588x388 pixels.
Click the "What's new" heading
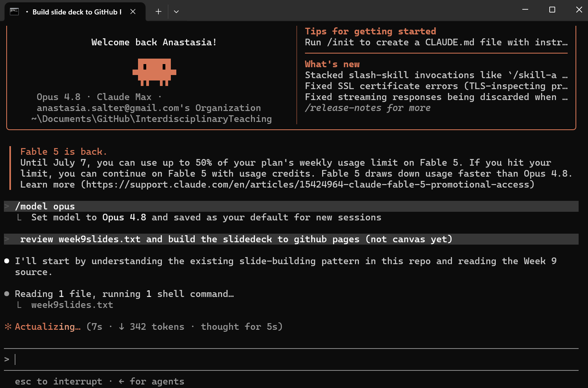point(332,64)
